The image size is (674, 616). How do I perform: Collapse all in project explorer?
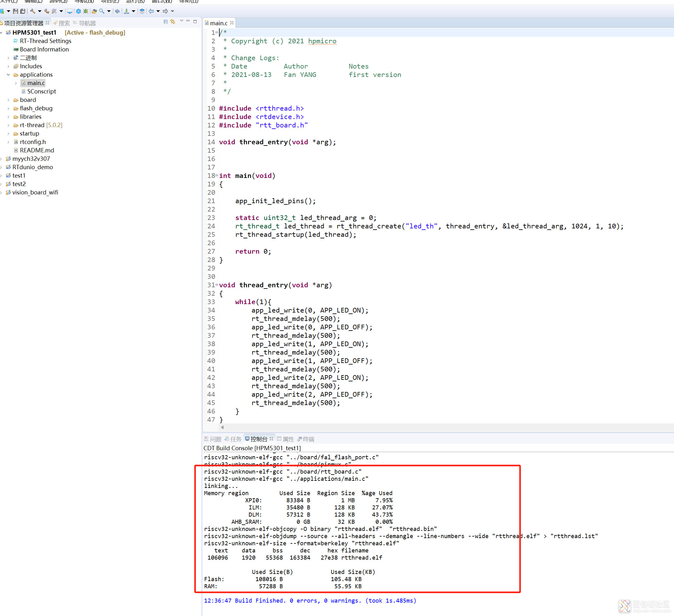[165, 22]
